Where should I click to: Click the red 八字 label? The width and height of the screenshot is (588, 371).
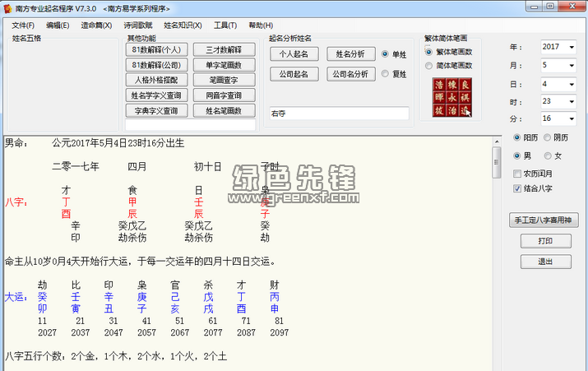(x=16, y=202)
